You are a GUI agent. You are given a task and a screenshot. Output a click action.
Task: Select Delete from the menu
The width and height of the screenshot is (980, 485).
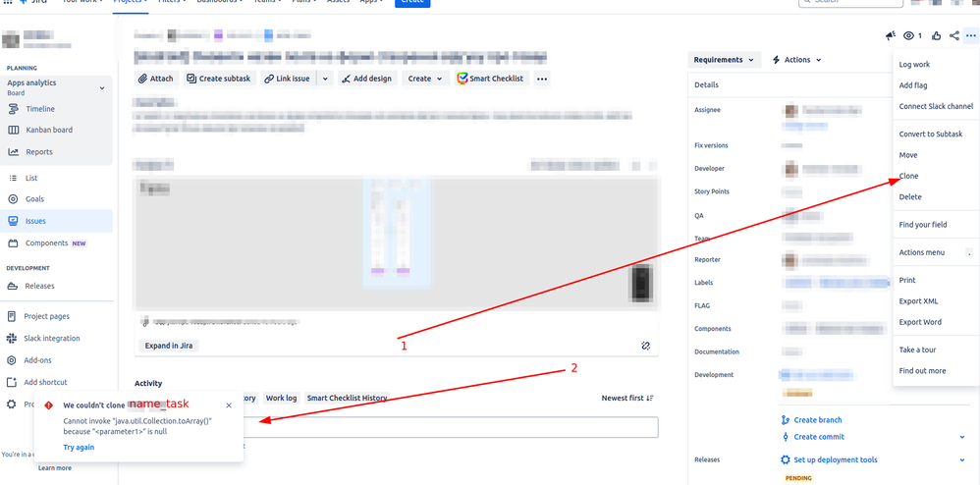point(910,197)
